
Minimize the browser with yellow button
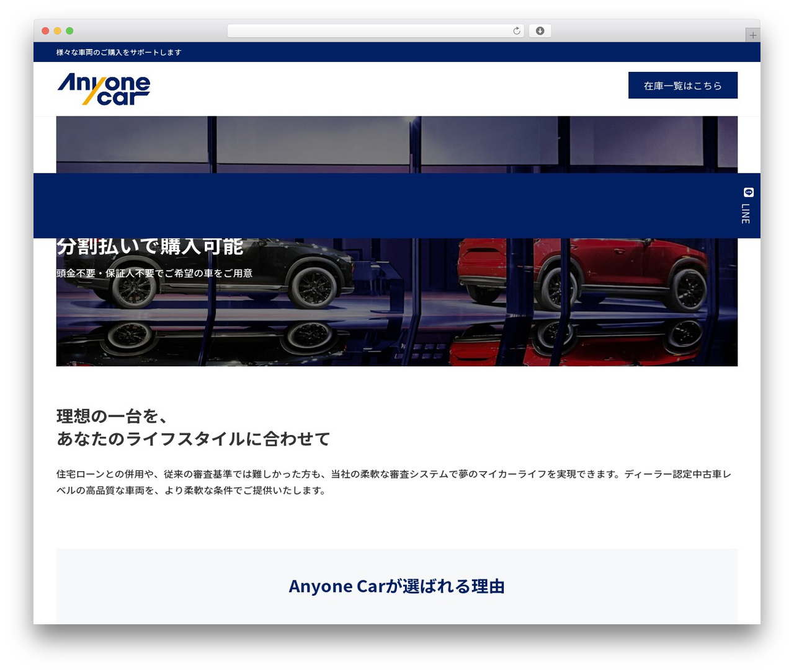click(x=58, y=31)
